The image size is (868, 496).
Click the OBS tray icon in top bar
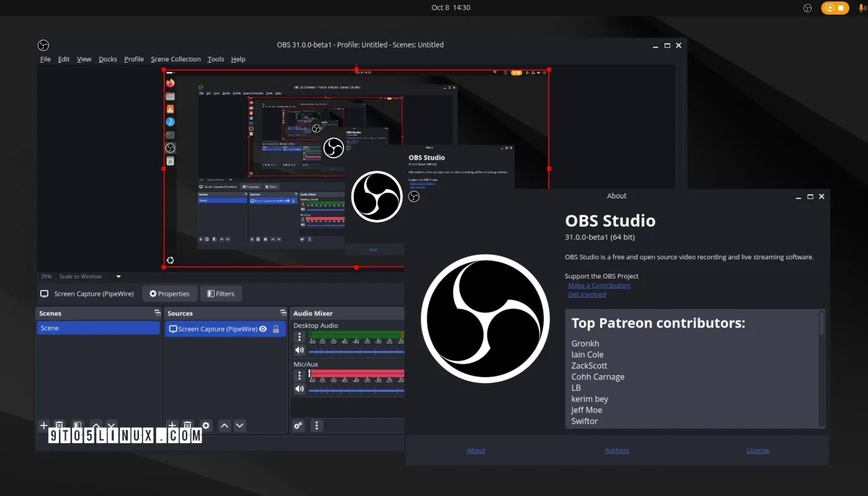[807, 8]
